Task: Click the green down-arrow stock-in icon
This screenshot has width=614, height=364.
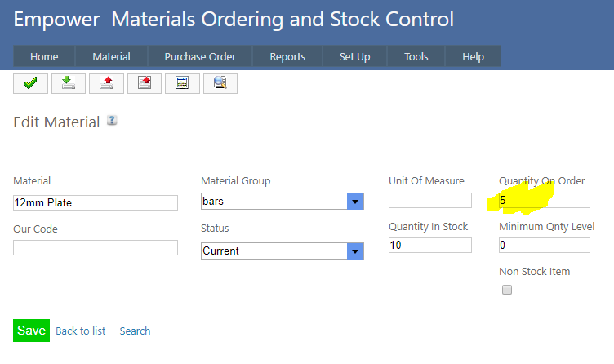Action: 68,83
